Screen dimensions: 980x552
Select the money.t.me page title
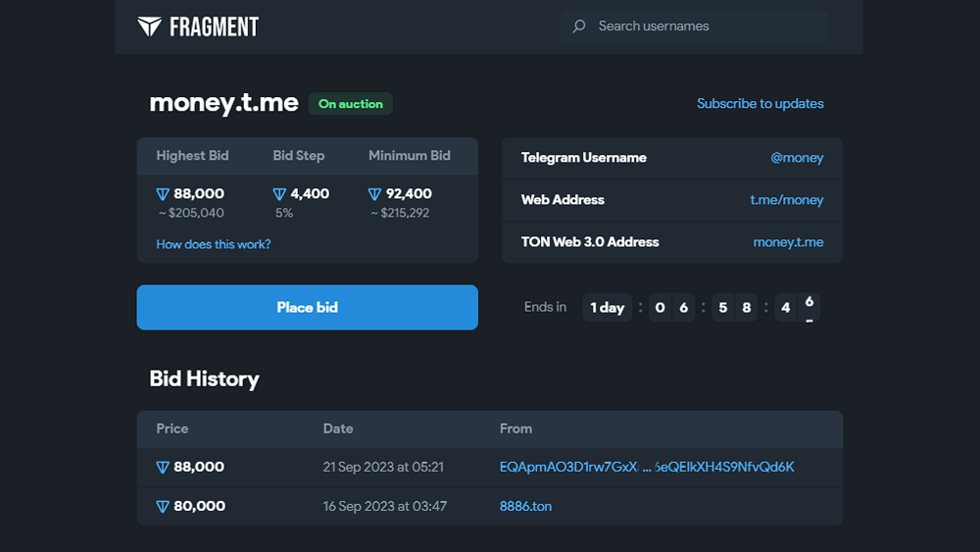click(223, 103)
